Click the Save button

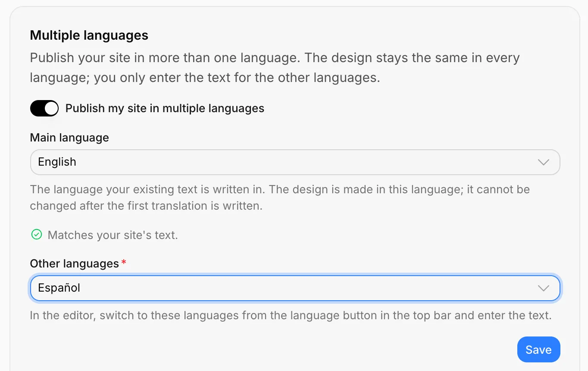tap(538, 349)
